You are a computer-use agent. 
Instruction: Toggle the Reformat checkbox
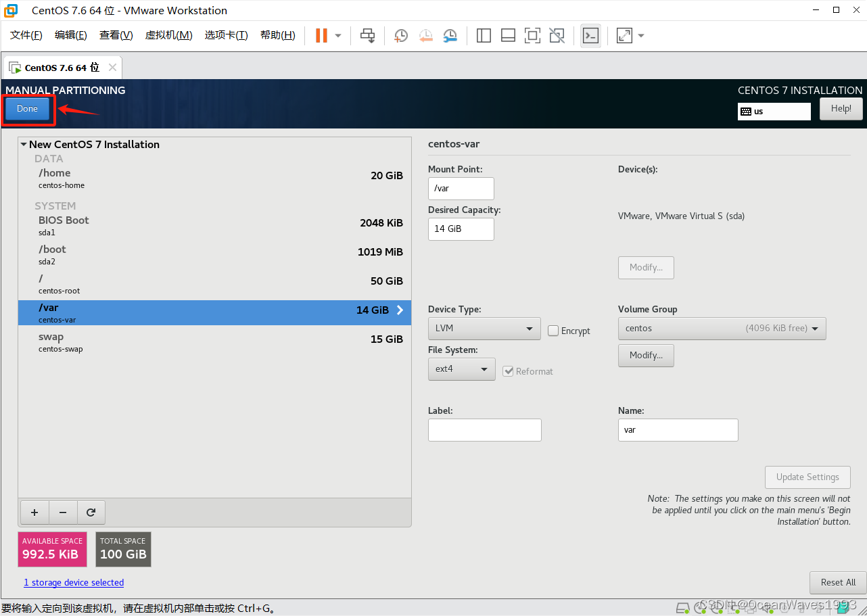point(508,371)
